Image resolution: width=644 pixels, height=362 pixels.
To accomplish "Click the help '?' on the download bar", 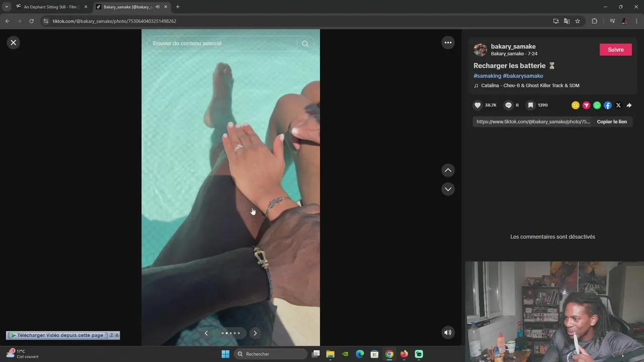I will click(111, 335).
